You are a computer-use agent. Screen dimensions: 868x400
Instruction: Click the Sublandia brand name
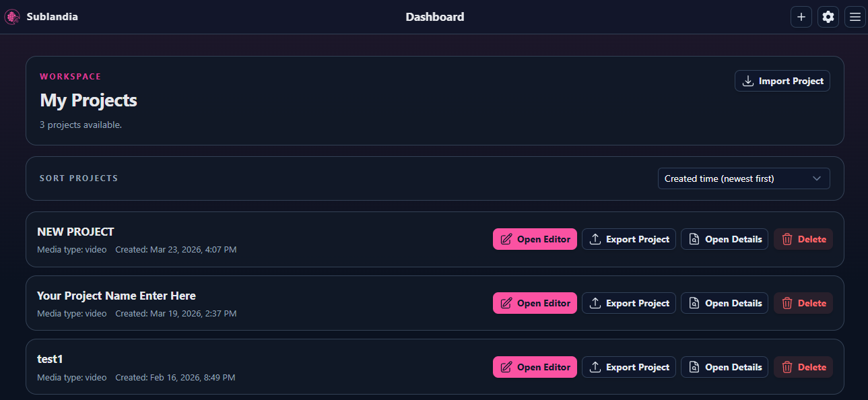[x=52, y=17]
